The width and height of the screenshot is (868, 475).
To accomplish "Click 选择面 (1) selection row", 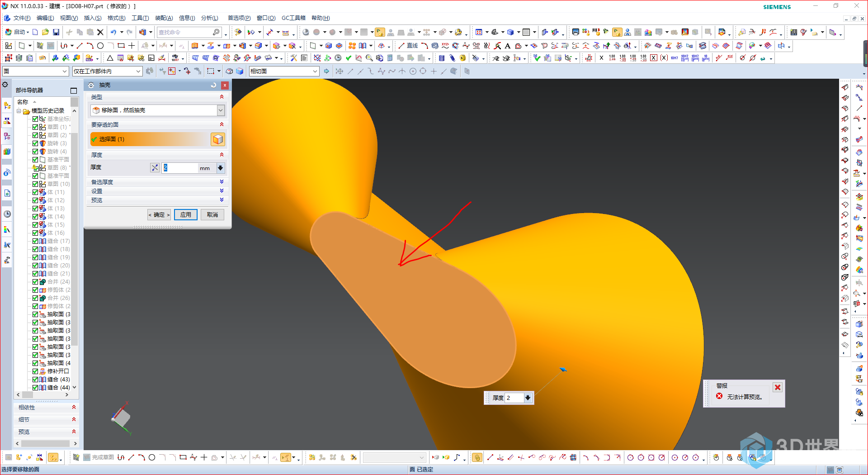I will click(x=150, y=139).
